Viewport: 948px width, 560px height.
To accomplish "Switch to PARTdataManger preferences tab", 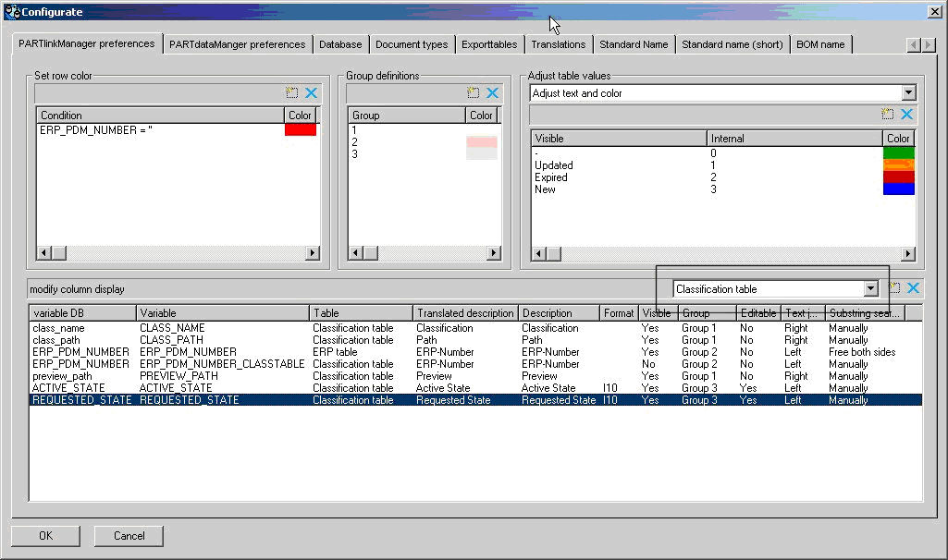I will (x=237, y=44).
